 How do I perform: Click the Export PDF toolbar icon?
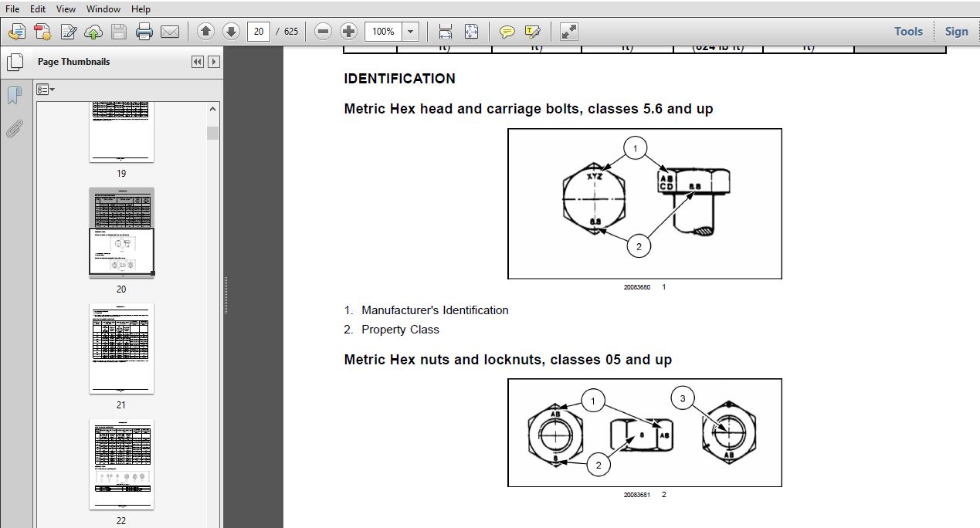click(x=42, y=32)
